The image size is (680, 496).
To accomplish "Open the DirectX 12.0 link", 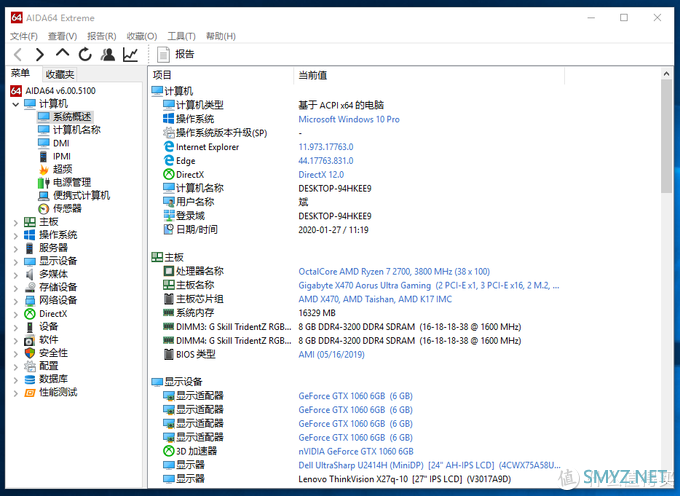I will pos(321,174).
